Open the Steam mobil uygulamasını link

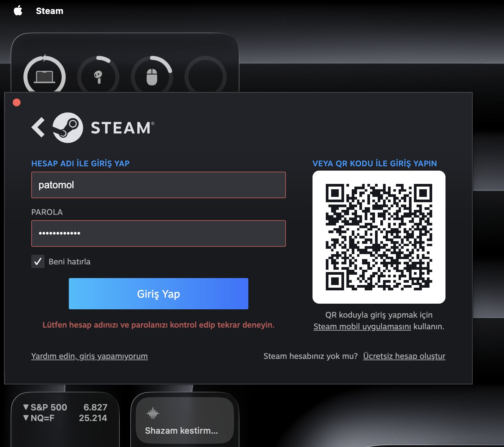tap(362, 327)
